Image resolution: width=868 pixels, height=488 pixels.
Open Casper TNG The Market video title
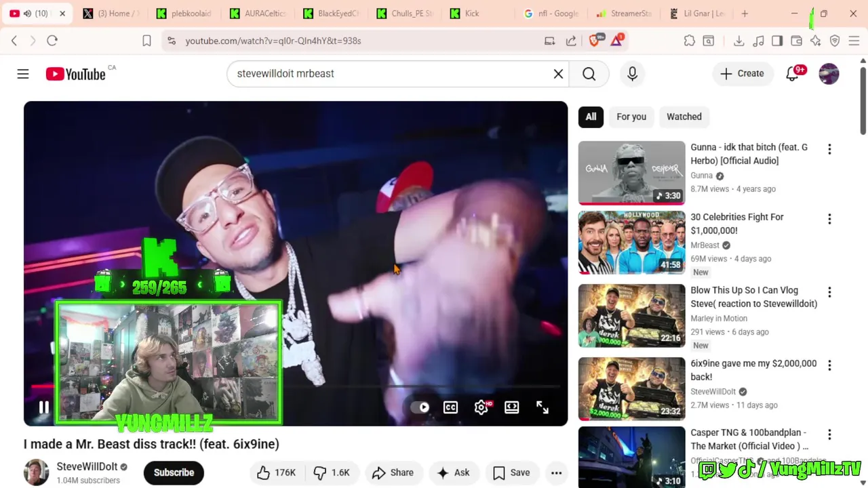[749, 439]
